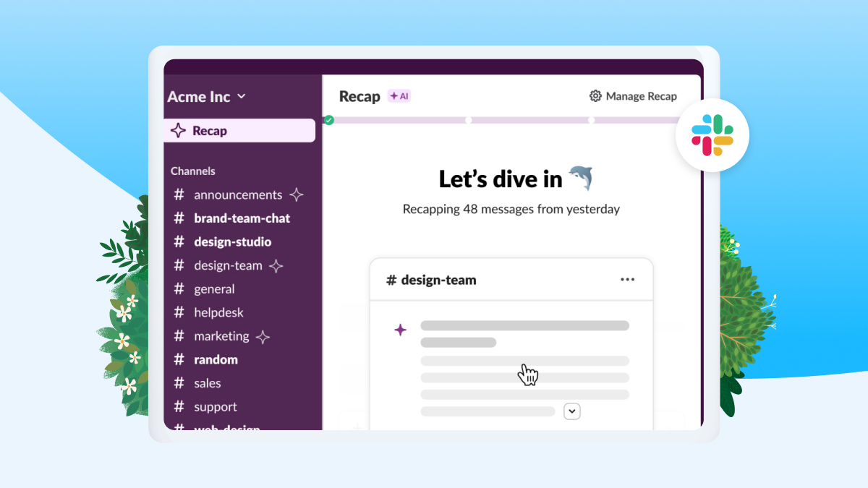Open the design-team card overflow menu
This screenshot has width=868, height=488.
pyautogui.click(x=627, y=280)
